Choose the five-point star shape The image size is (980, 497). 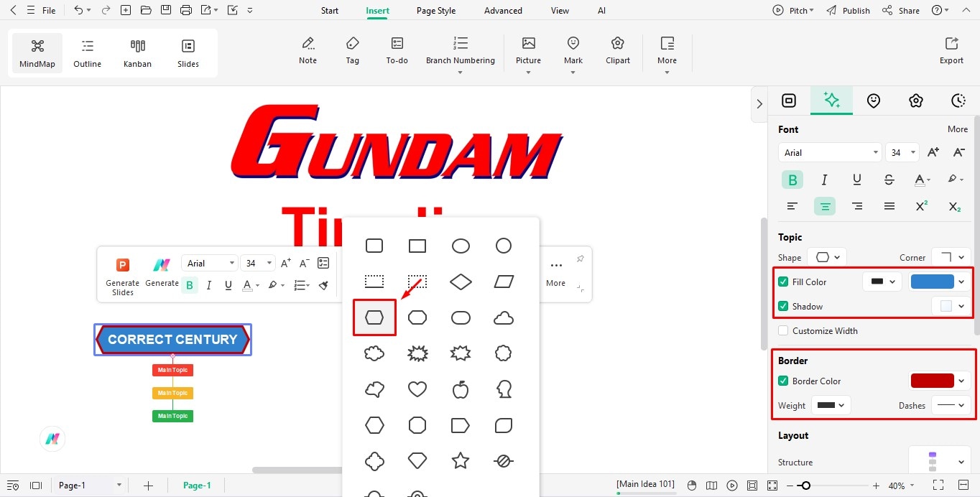pos(461,460)
